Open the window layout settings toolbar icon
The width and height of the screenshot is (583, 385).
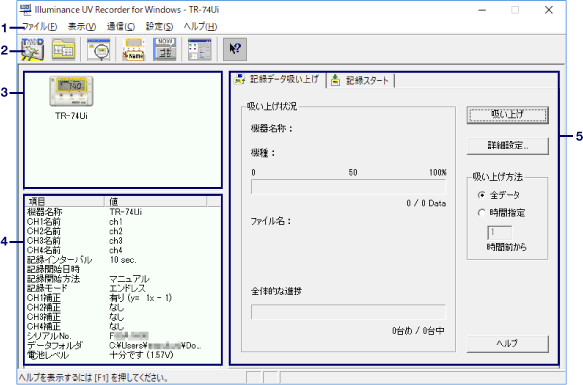[200, 49]
